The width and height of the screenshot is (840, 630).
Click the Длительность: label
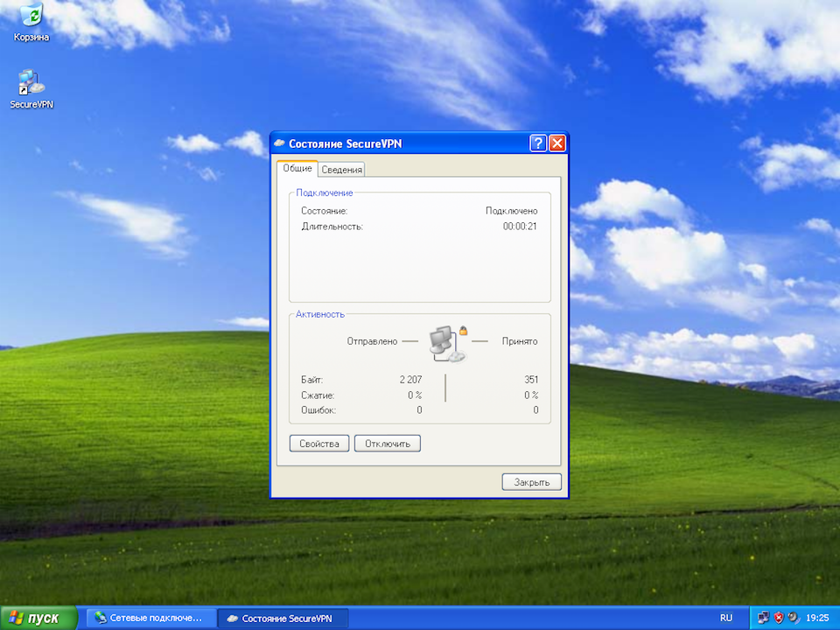tap(332, 227)
